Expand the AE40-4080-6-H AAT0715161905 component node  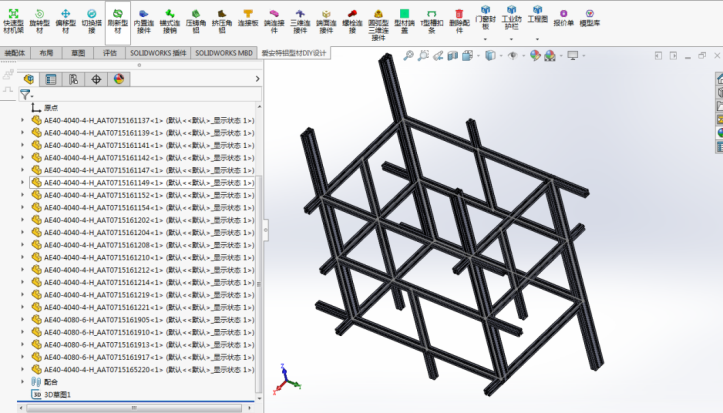coord(22,319)
